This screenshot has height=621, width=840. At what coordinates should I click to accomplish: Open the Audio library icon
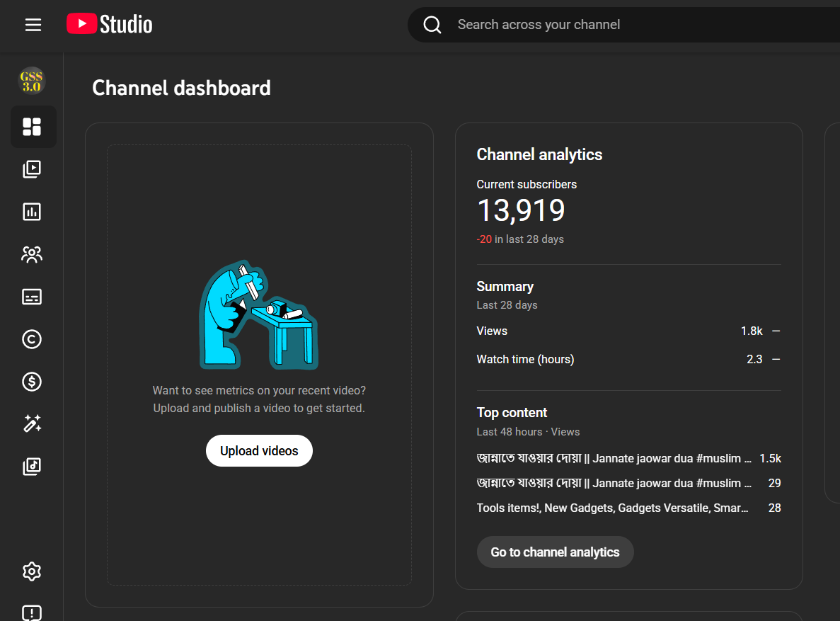pos(33,466)
